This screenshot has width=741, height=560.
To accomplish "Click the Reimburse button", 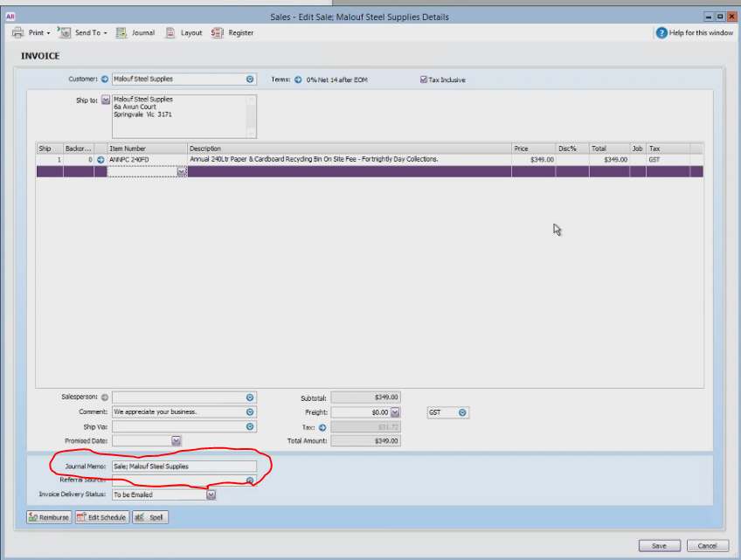I will (x=49, y=517).
